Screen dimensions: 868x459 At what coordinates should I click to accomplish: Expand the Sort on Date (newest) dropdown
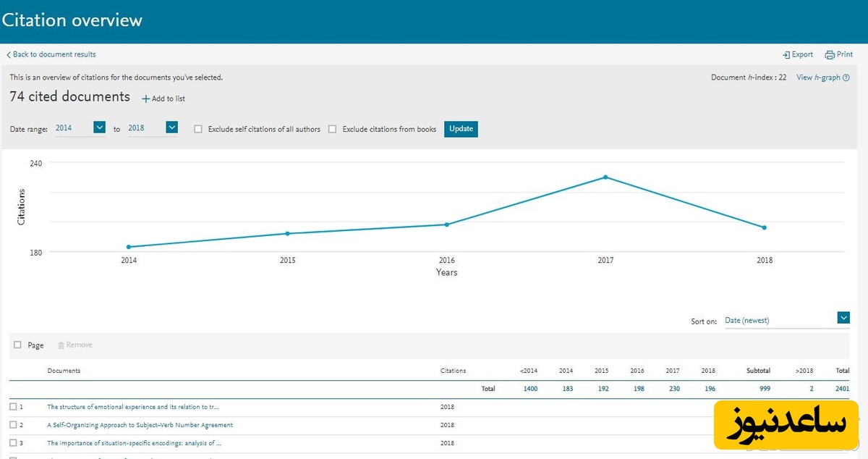[843, 318]
